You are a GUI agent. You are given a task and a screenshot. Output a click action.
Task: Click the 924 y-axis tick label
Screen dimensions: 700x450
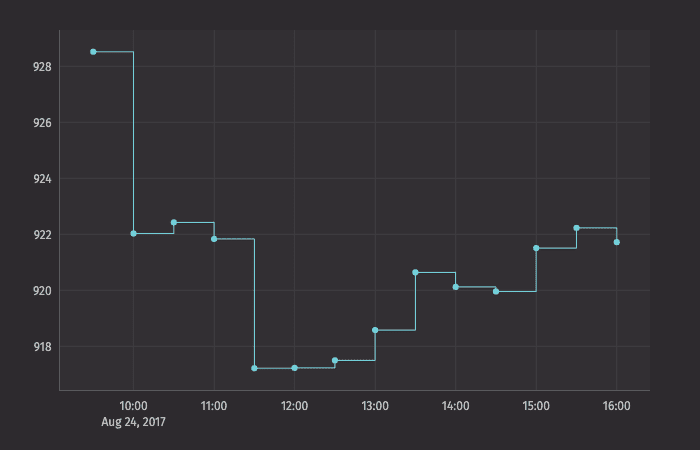(x=42, y=179)
